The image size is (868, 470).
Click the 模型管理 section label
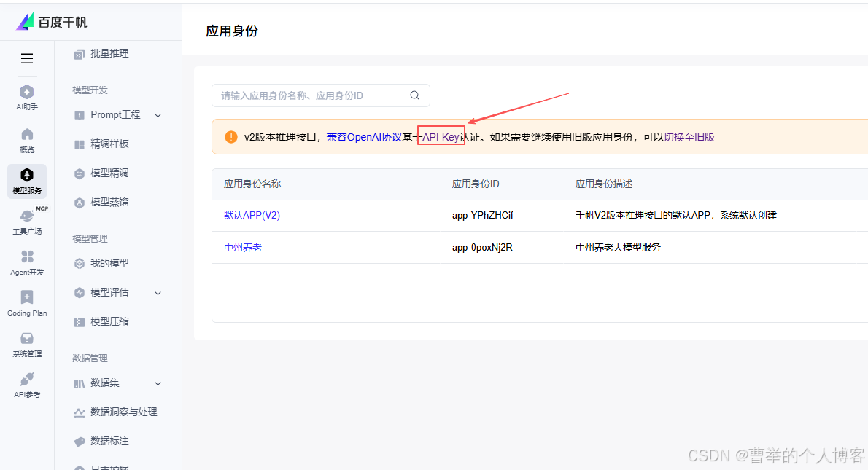click(x=90, y=238)
